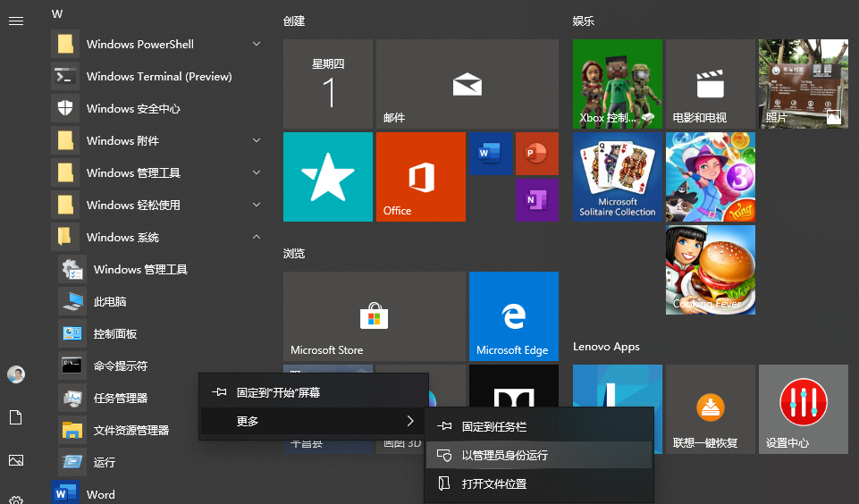
Task: Click 浏览 group heading
Action: pyautogui.click(x=294, y=253)
